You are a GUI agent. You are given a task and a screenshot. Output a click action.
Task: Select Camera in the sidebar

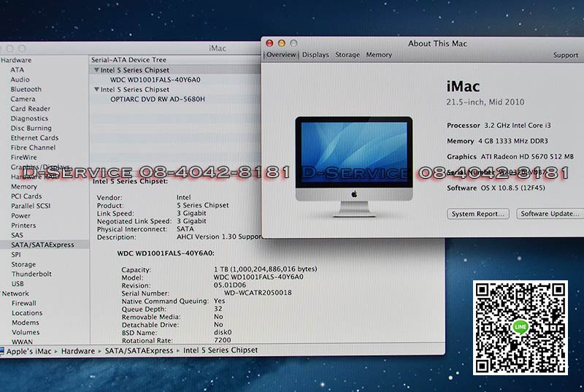[x=23, y=99]
